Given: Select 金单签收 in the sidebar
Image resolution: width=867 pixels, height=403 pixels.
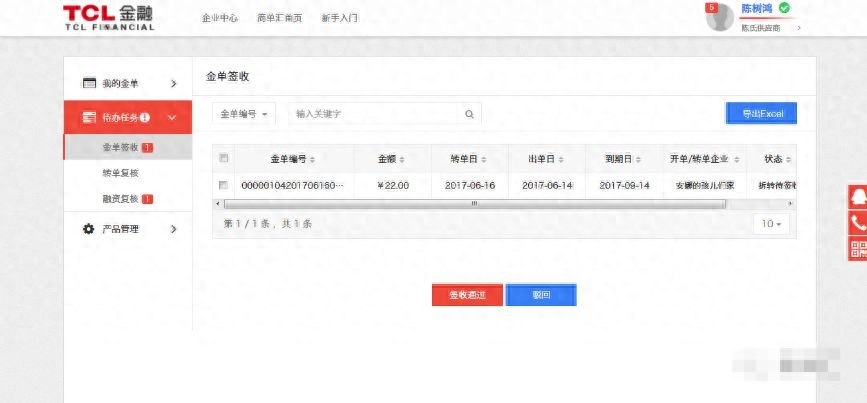Looking at the screenshot, I should 128,147.
